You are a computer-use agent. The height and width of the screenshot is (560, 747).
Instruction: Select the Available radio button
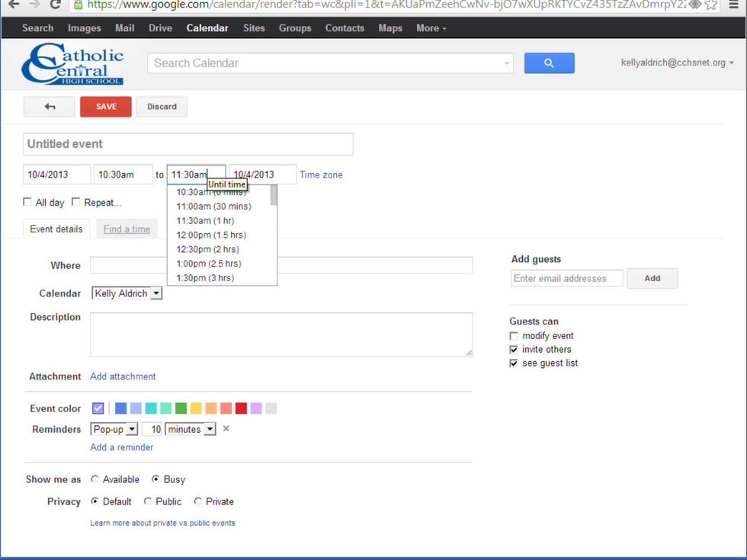point(95,479)
